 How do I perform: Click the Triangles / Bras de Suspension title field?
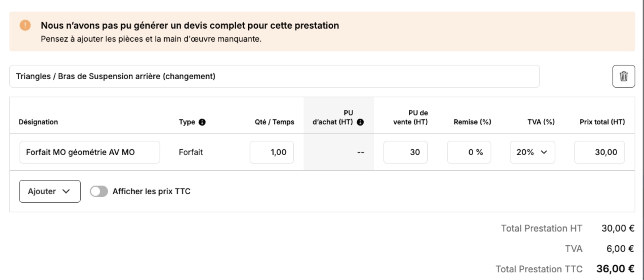[x=274, y=76]
